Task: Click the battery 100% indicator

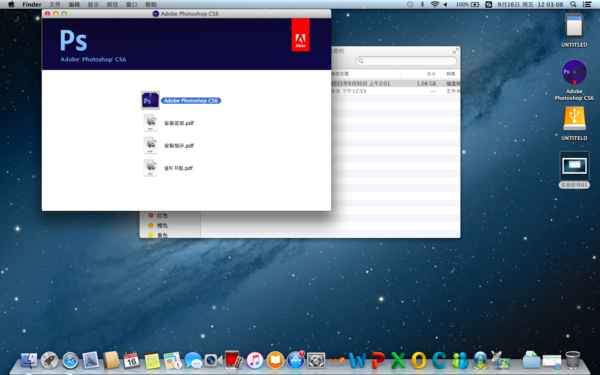Action: (x=468, y=5)
